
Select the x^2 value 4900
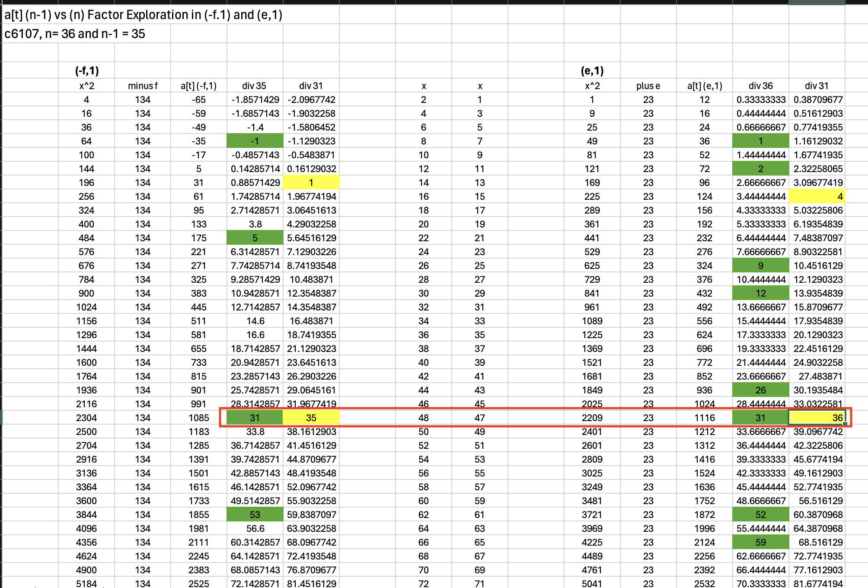tap(86, 570)
